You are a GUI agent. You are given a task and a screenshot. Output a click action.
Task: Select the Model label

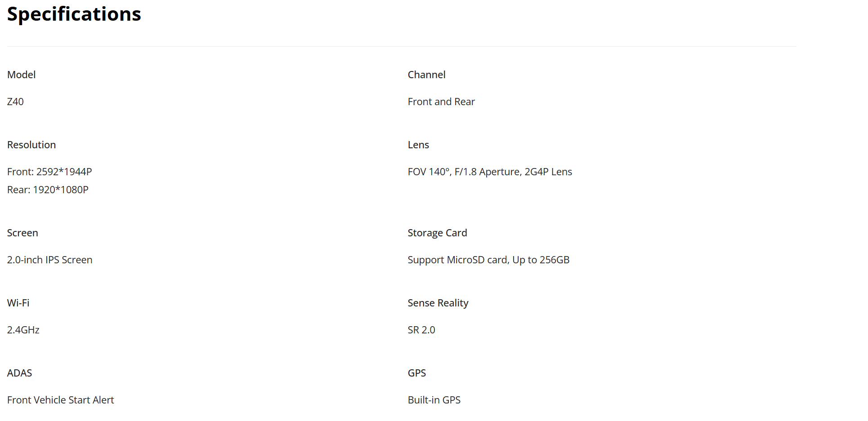click(x=21, y=75)
